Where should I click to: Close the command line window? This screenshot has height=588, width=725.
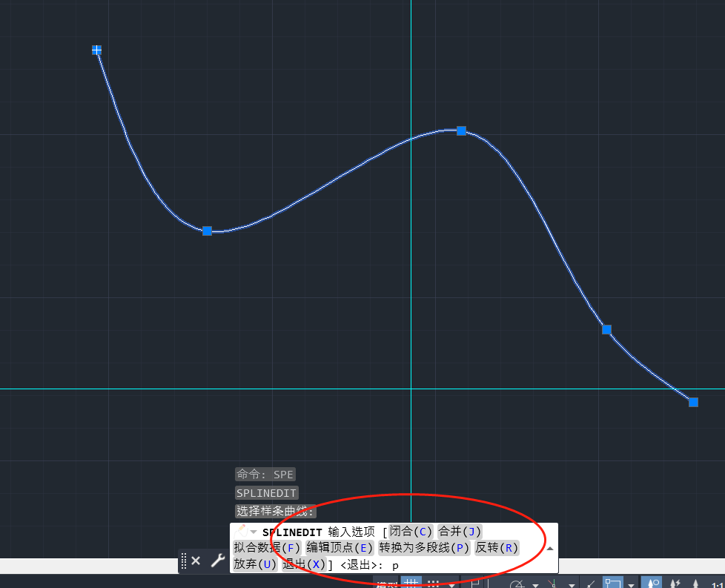click(196, 561)
